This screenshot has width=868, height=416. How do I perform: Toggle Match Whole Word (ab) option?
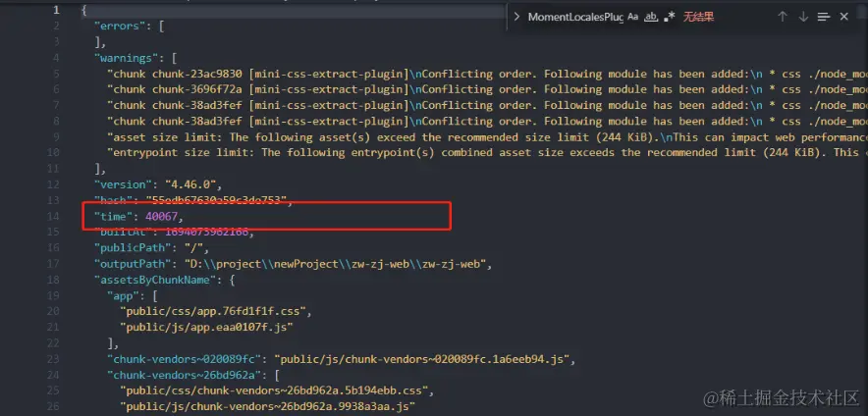652,17
